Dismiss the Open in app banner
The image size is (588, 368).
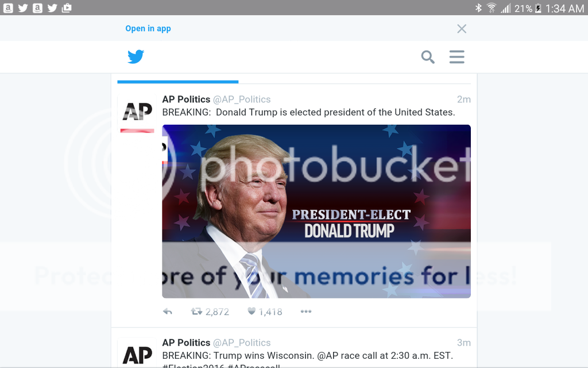(462, 29)
